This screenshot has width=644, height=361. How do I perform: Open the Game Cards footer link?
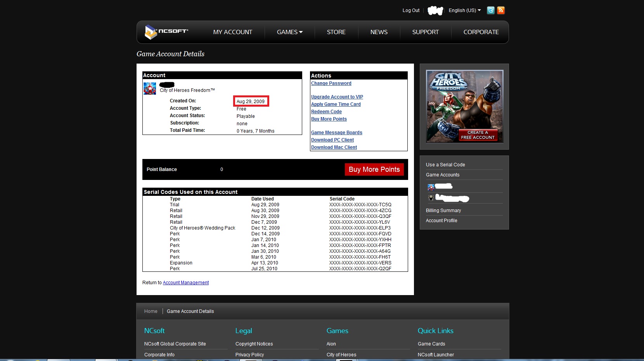(x=431, y=344)
